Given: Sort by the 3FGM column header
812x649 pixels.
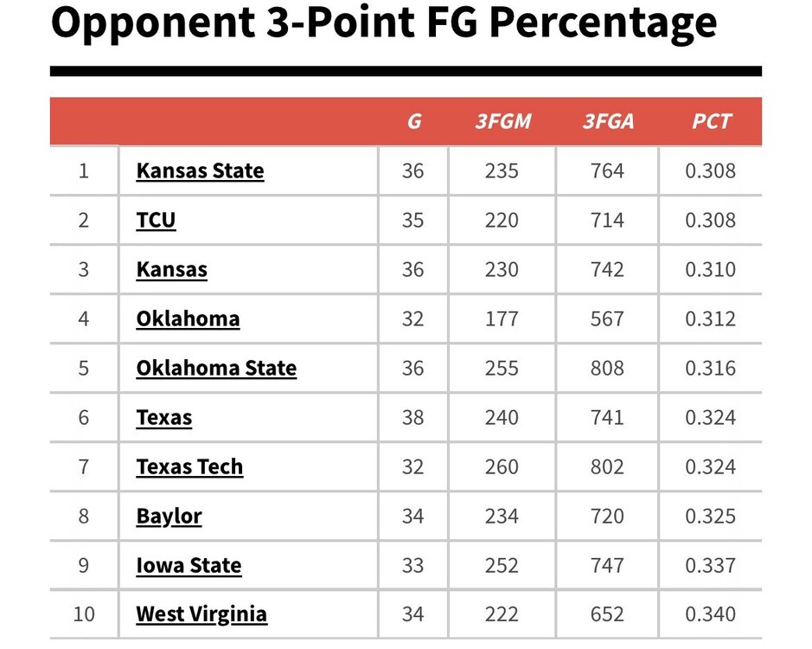Looking at the screenshot, I should [502, 122].
